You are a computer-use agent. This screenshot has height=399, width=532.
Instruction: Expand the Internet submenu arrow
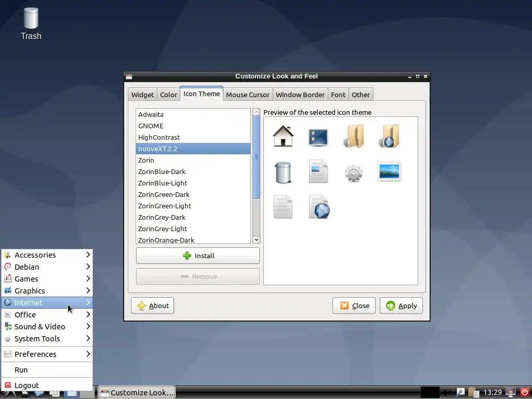(88, 302)
